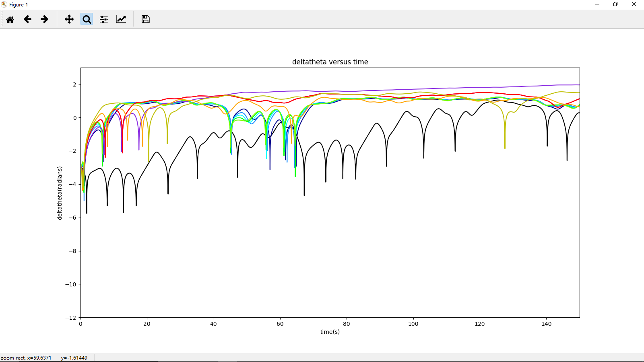Click x-axis tick label 100
The width and height of the screenshot is (644, 362).
coord(413,324)
